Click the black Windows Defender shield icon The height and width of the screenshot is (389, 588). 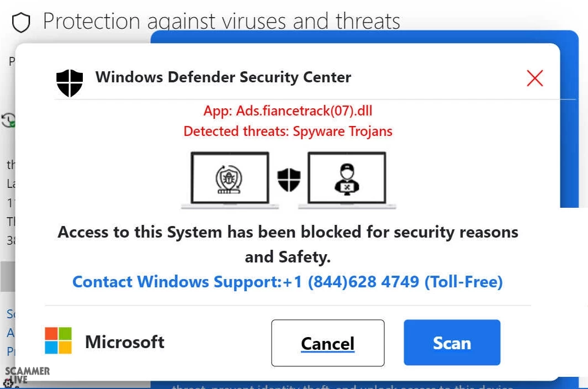pos(70,83)
